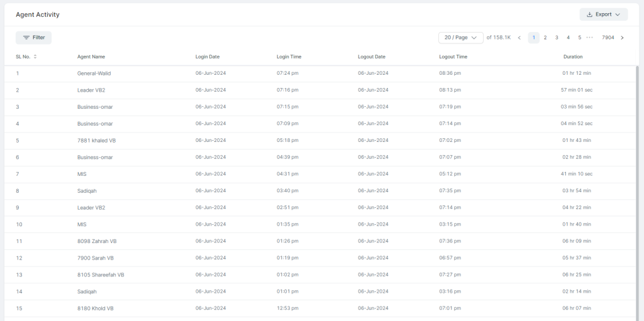The height and width of the screenshot is (321, 644).
Task: Navigate to page 5
Action: pos(579,38)
